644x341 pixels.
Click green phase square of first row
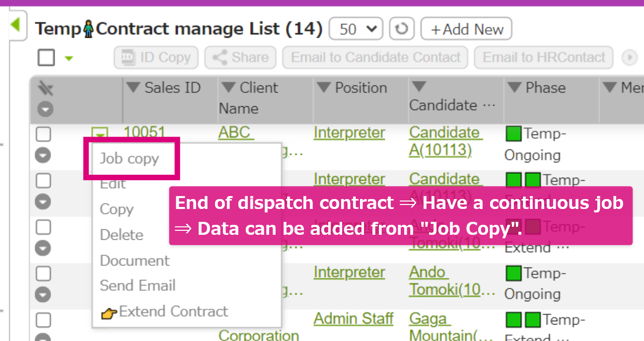[x=513, y=134]
